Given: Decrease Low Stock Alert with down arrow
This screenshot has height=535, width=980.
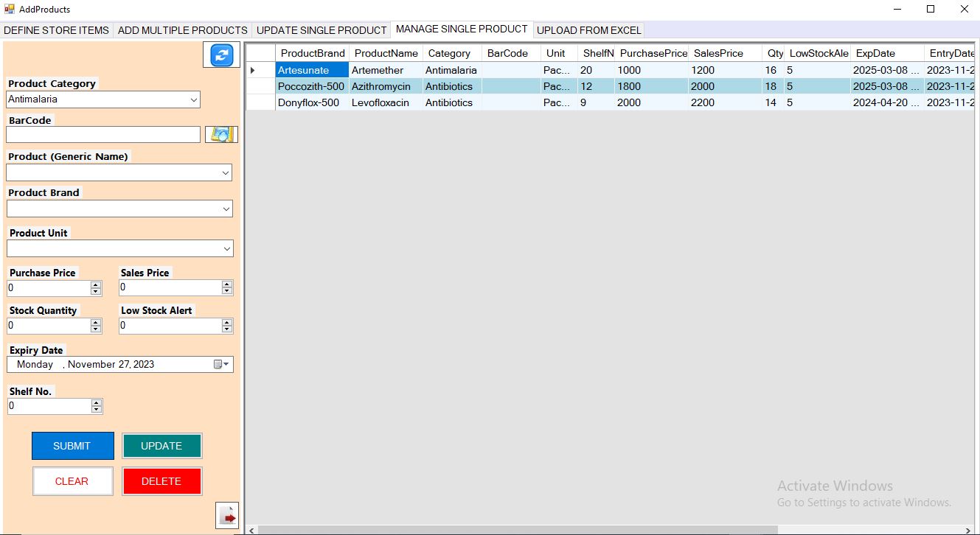Looking at the screenshot, I should point(227,329).
